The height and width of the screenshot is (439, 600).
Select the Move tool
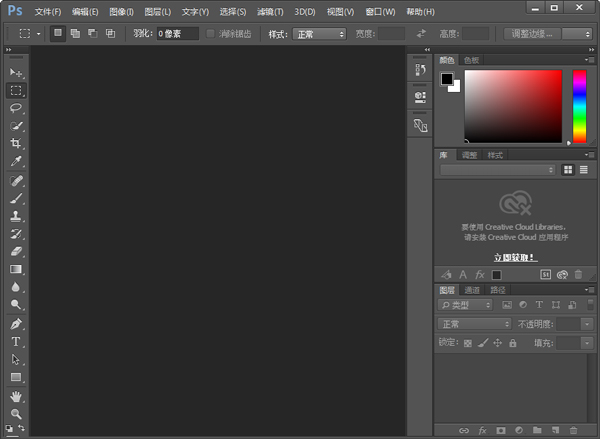pyautogui.click(x=16, y=73)
